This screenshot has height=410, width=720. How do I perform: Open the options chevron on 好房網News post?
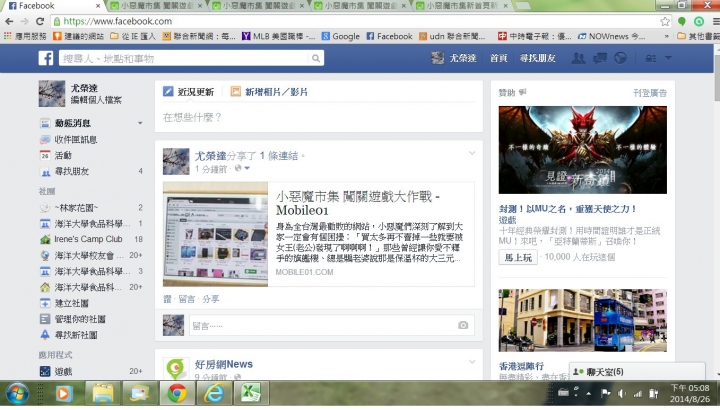pos(472,362)
